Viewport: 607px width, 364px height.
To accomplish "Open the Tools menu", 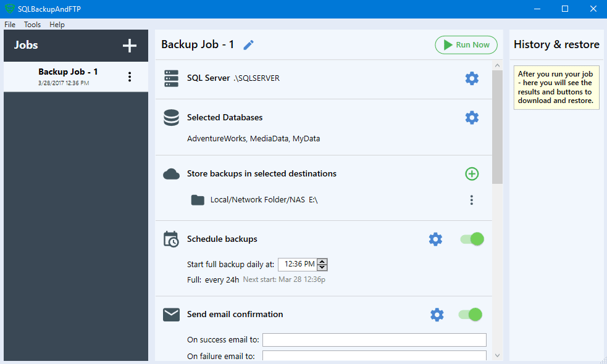I will click(x=32, y=25).
